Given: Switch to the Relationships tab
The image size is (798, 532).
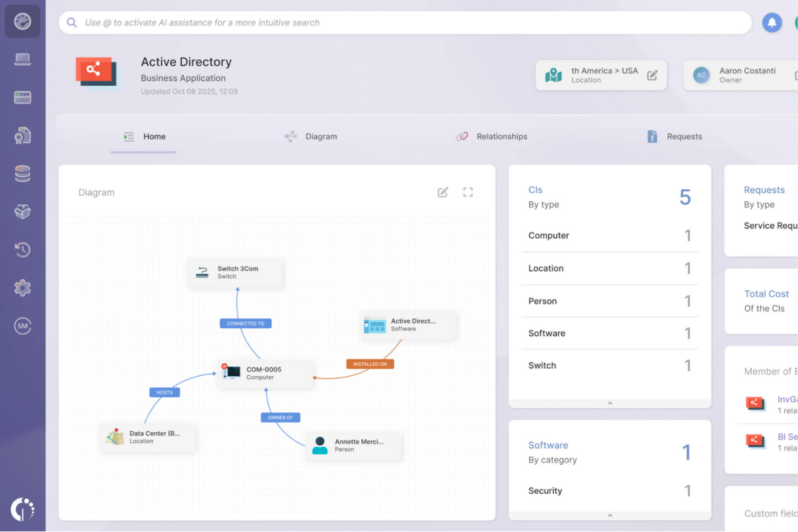Looking at the screenshot, I should (491, 137).
